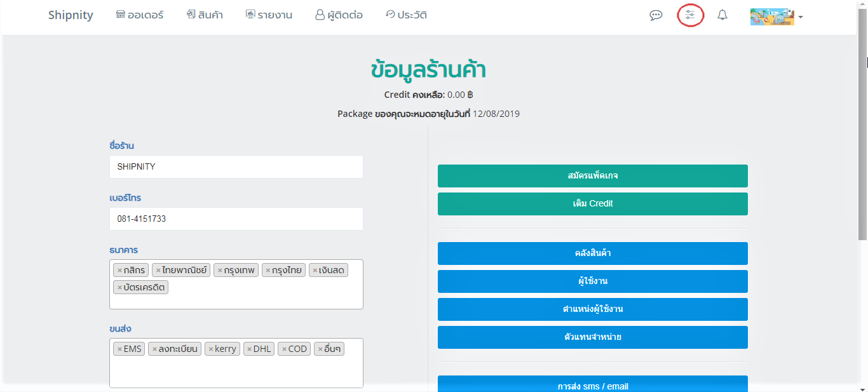
Task: Open the ออเดอร์ menu
Action: (140, 15)
